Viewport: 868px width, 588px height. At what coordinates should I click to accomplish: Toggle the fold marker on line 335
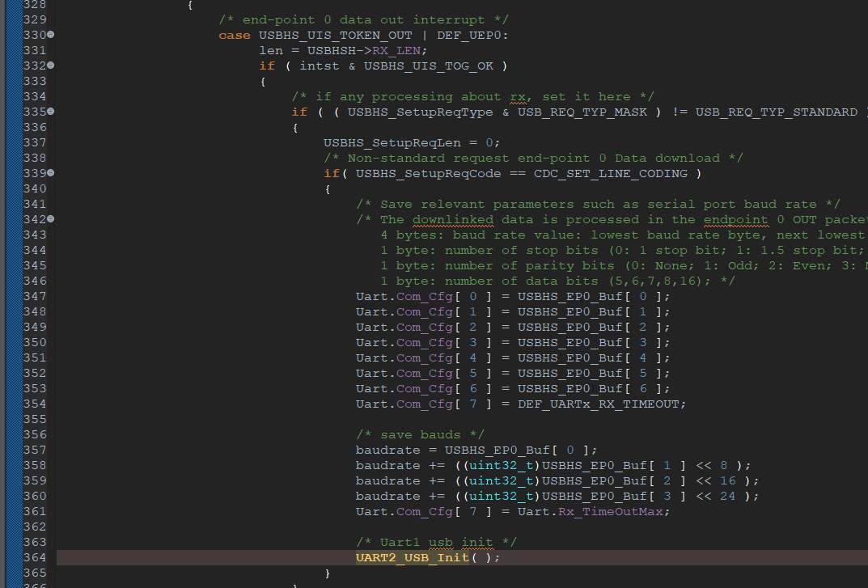point(51,112)
